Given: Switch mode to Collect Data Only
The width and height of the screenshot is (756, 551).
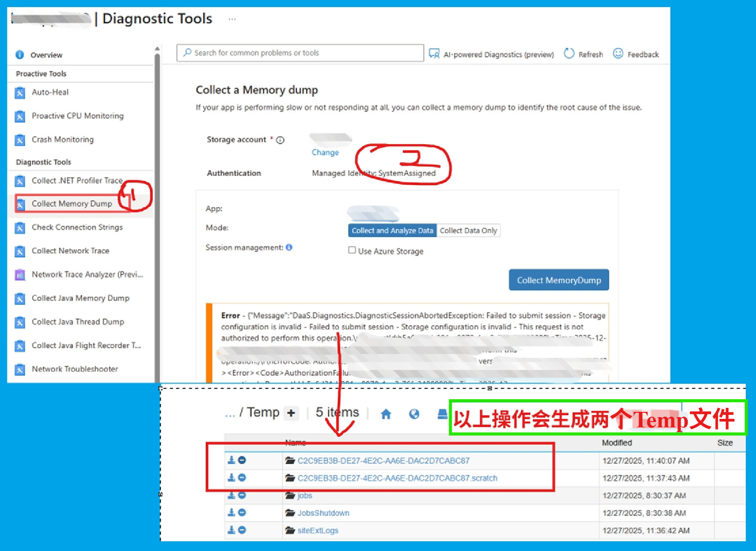Looking at the screenshot, I should [469, 230].
